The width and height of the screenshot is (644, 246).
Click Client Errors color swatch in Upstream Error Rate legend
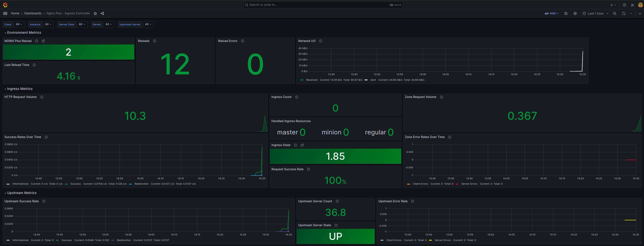tap(382, 240)
